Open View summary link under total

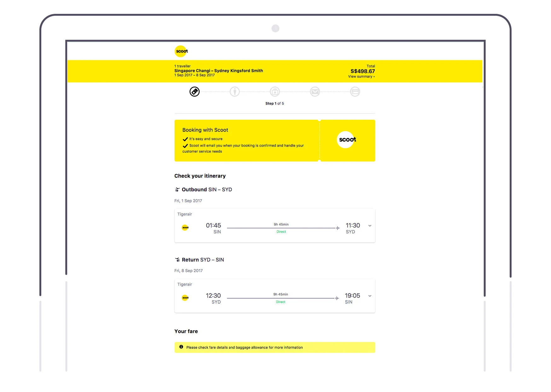click(361, 77)
